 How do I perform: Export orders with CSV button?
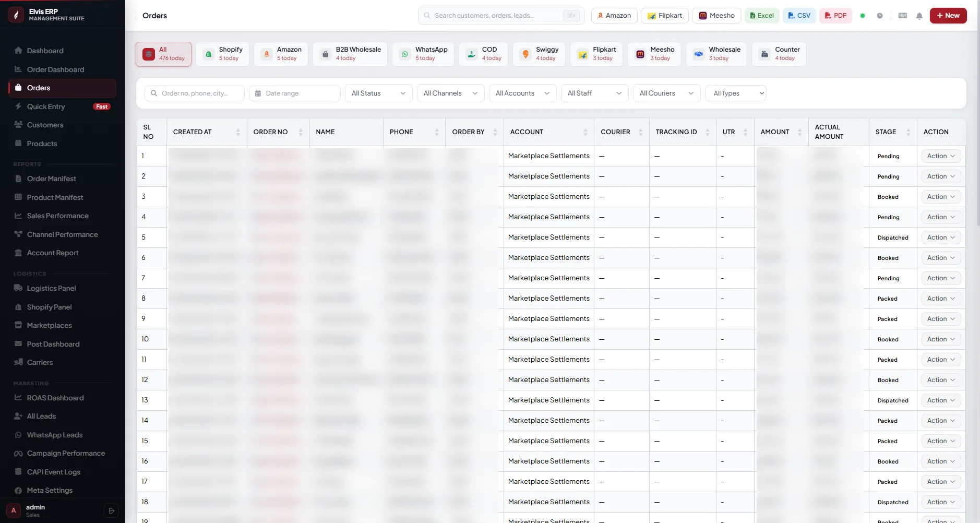pyautogui.click(x=799, y=16)
